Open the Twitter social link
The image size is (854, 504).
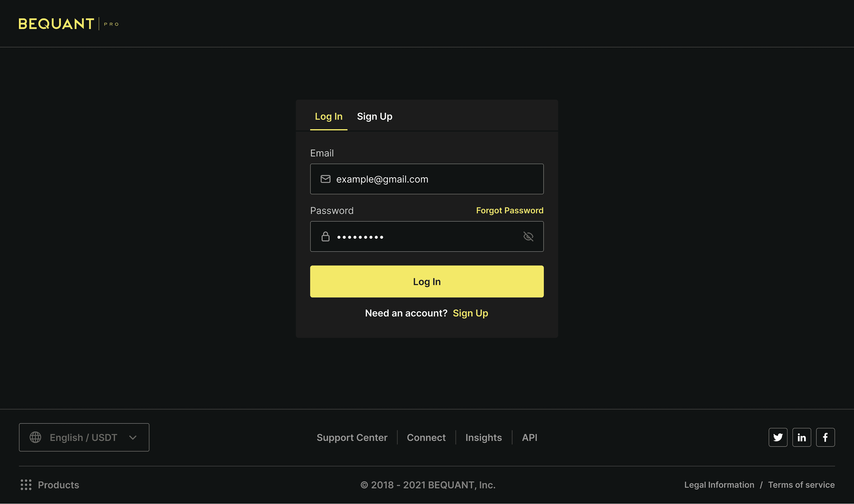(777, 438)
